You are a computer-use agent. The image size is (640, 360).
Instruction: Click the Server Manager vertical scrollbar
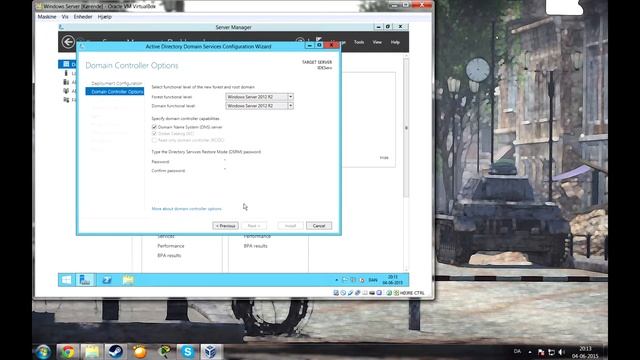(x=406, y=128)
